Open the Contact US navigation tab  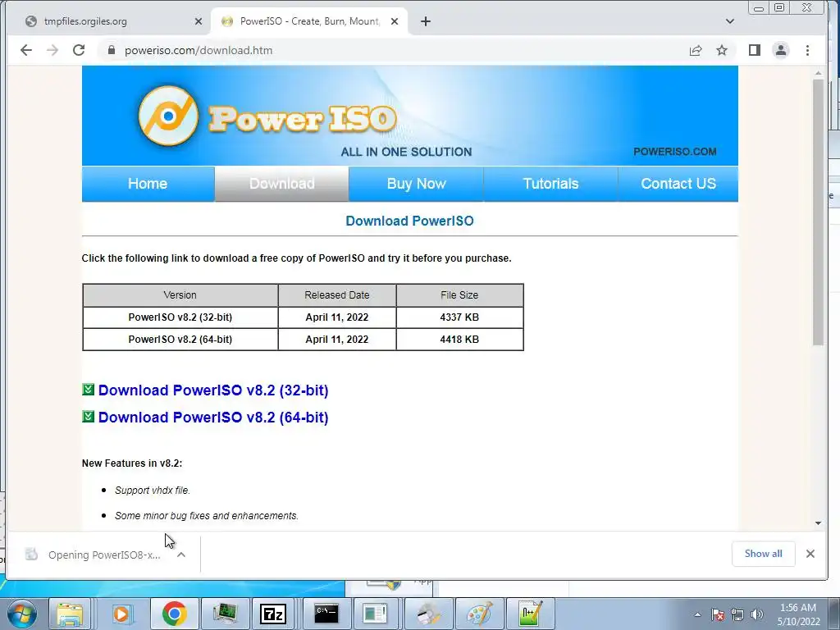[x=678, y=184]
